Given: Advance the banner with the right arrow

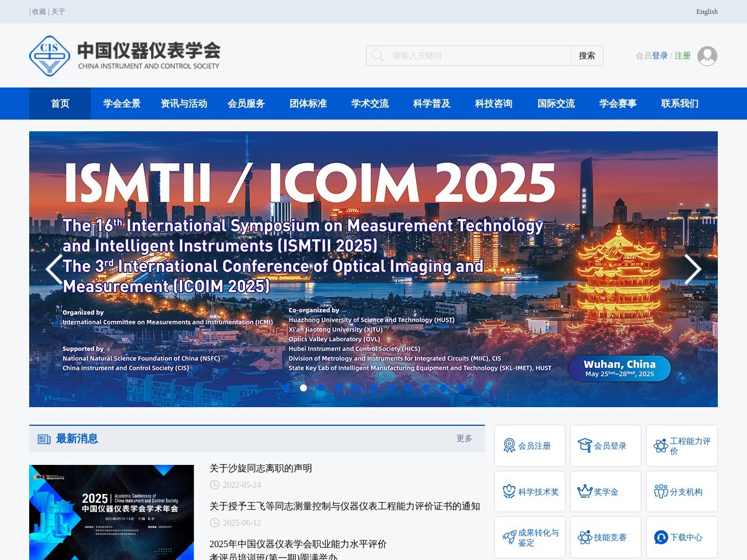Looking at the screenshot, I should [x=693, y=269].
